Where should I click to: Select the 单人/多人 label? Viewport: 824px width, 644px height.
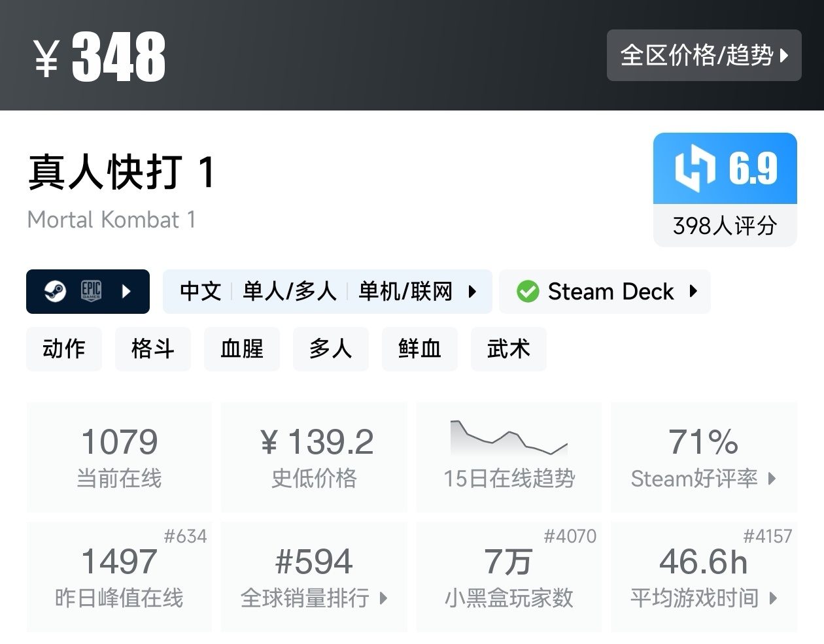tap(289, 291)
